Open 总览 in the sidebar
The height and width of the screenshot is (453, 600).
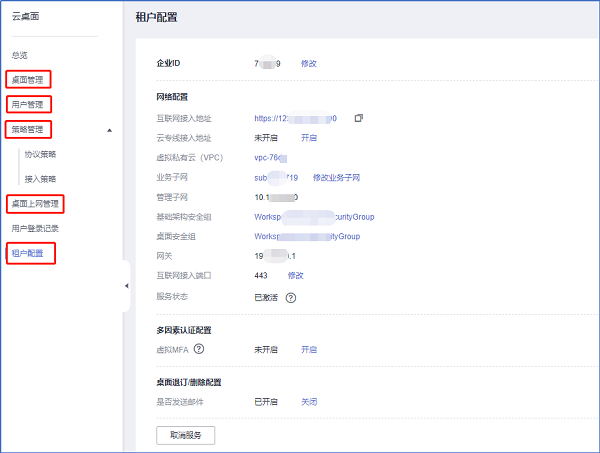(x=20, y=55)
